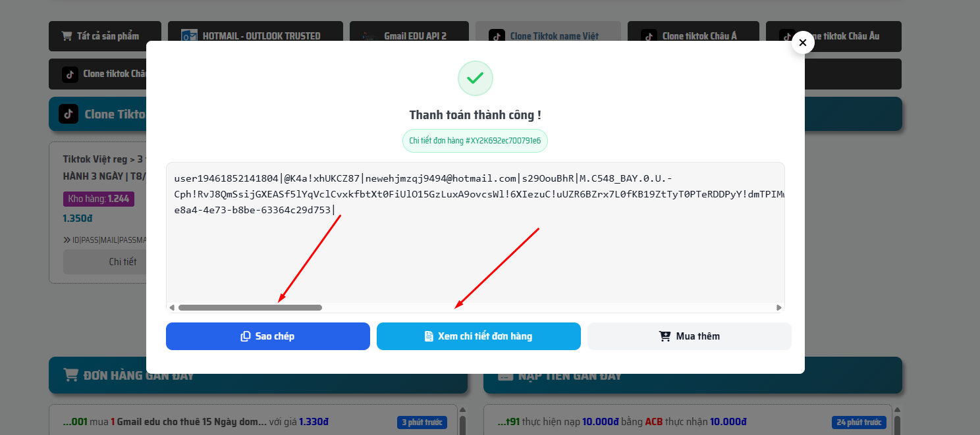Open Xem chi tiết đơn hàng
Screen dimensions: 980x435
click(479, 336)
